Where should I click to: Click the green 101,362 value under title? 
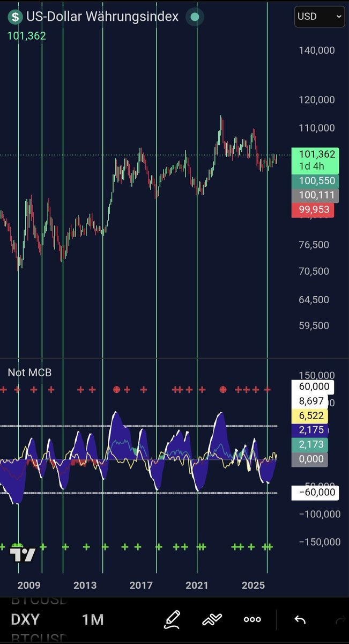pos(26,36)
